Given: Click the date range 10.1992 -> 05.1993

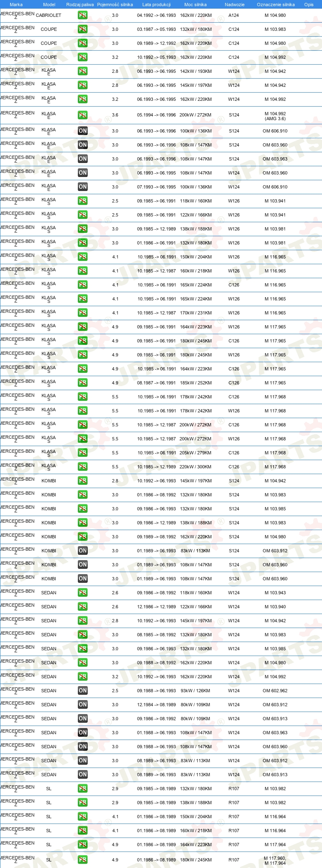Looking at the screenshot, I should point(156,57).
